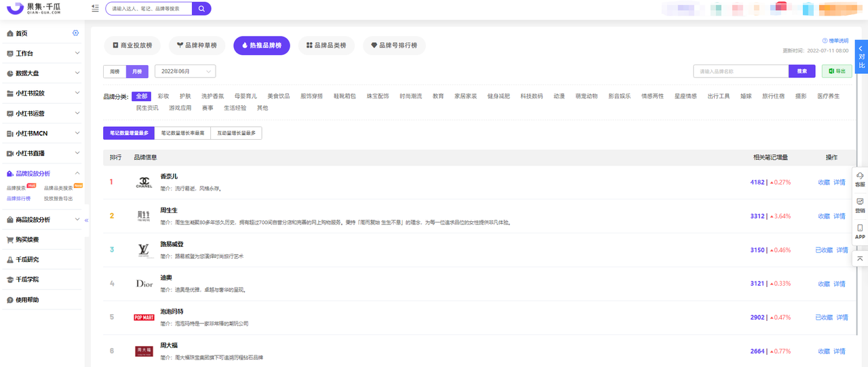Screen dimensions: 868x367
Task: Click the 周生生 brand logo
Action: (x=144, y=216)
